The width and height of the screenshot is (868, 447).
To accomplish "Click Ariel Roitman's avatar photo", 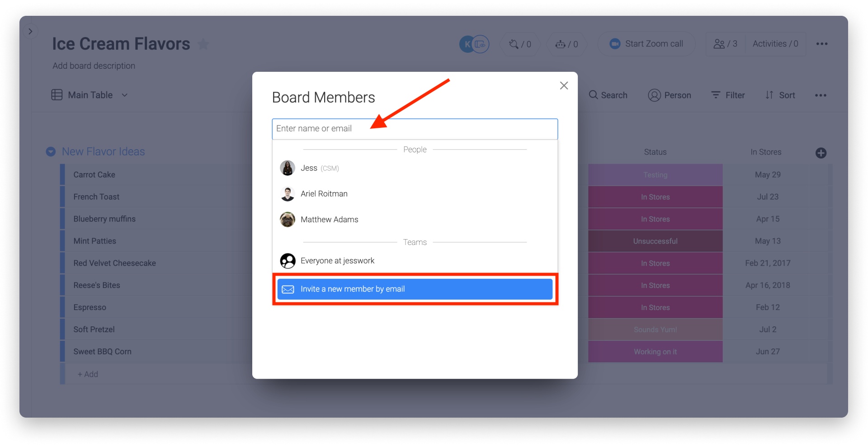I will [x=288, y=194].
